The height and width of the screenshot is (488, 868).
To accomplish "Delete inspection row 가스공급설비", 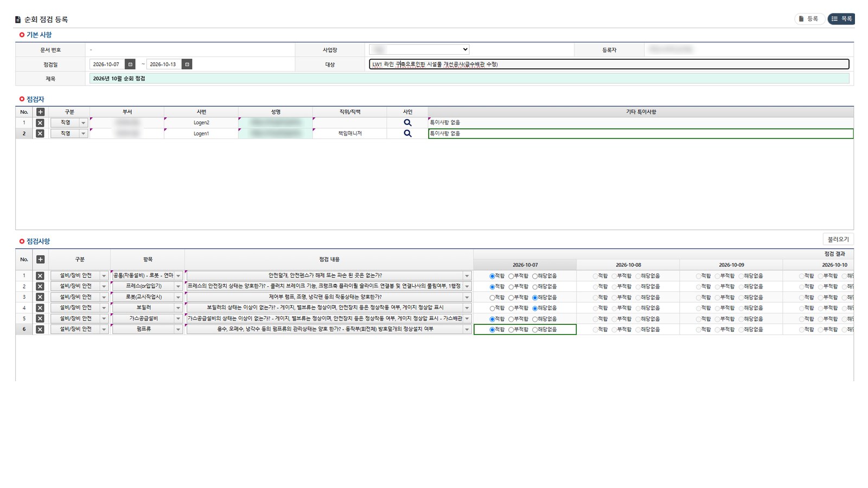I will (x=40, y=318).
